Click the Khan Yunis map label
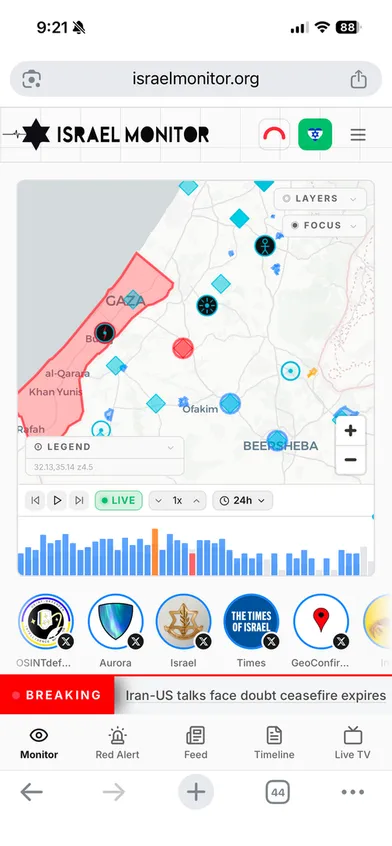 [56, 392]
